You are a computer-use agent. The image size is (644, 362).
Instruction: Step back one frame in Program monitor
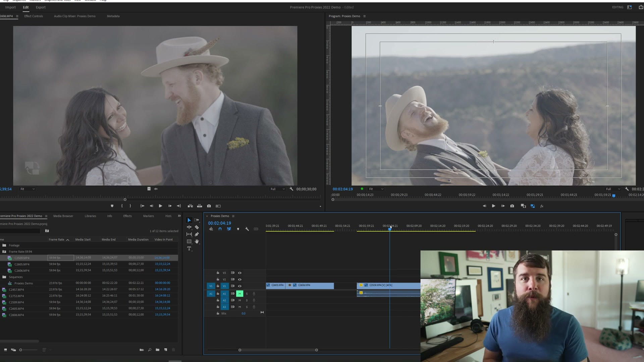(x=484, y=206)
